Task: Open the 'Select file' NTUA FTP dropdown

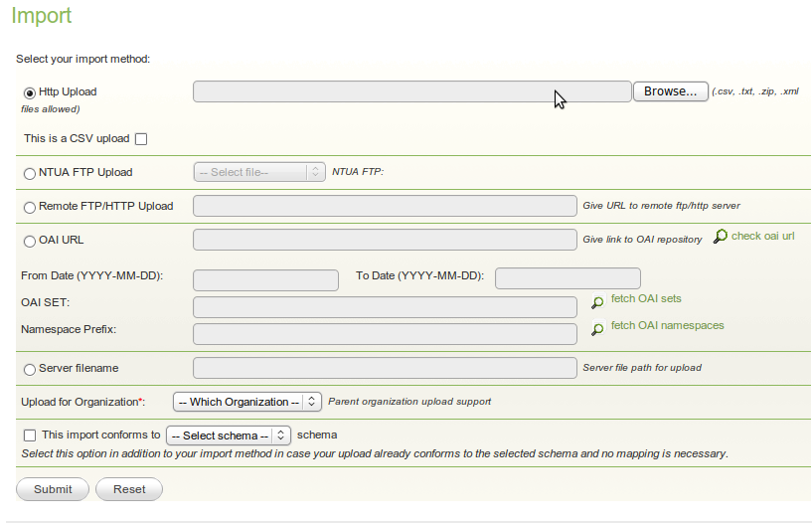Action: pyautogui.click(x=259, y=172)
